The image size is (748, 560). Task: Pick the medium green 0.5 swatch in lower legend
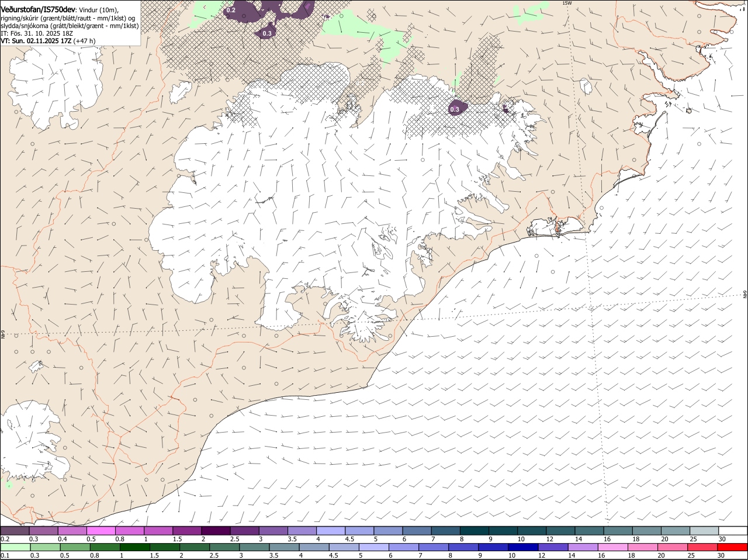click(x=75, y=547)
